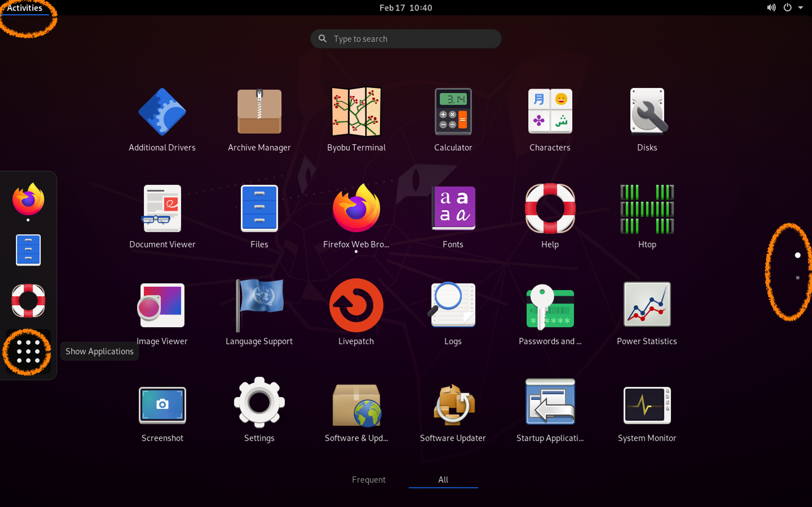The width and height of the screenshot is (812, 507).
Task: Open the Disks utility
Action: [x=647, y=112]
